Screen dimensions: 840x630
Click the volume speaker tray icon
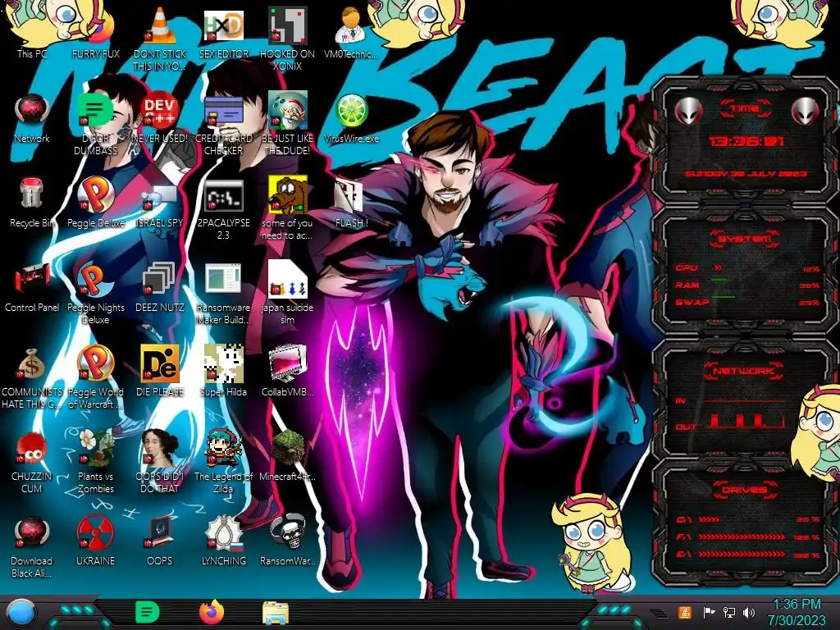(x=749, y=612)
